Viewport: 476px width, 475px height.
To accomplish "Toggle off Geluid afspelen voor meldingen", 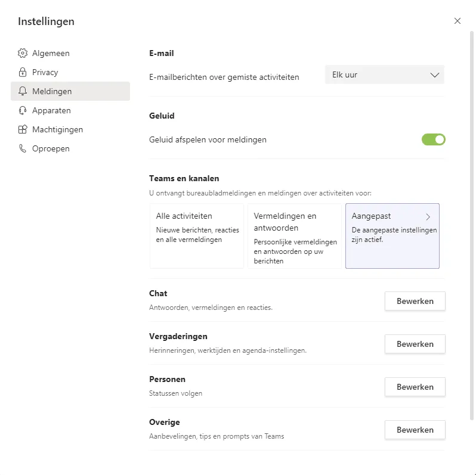I will pyautogui.click(x=434, y=139).
